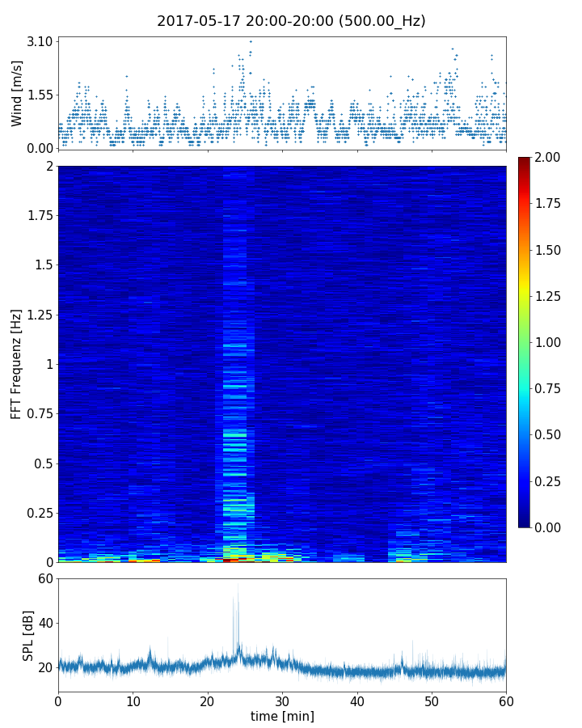Click the dark red top of the colorbar
The image size is (582, 728).
pos(525,160)
